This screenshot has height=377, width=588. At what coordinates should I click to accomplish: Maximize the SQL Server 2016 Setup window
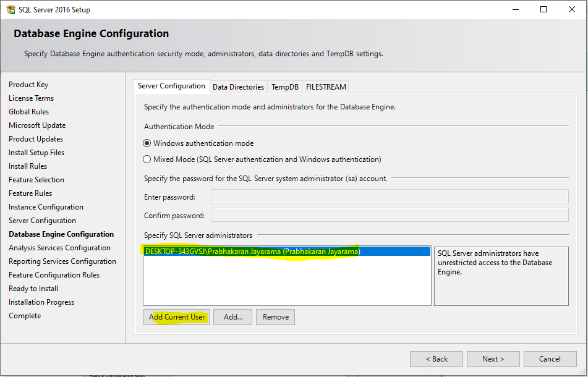pyautogui.click(x=543, y=9)
